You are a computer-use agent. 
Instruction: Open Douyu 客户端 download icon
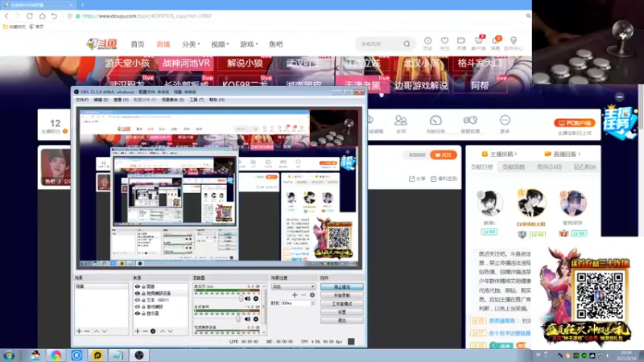pos(478,41)
